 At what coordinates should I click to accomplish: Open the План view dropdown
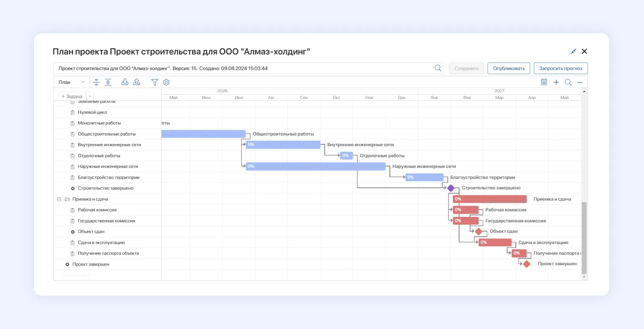coord(71,82)
